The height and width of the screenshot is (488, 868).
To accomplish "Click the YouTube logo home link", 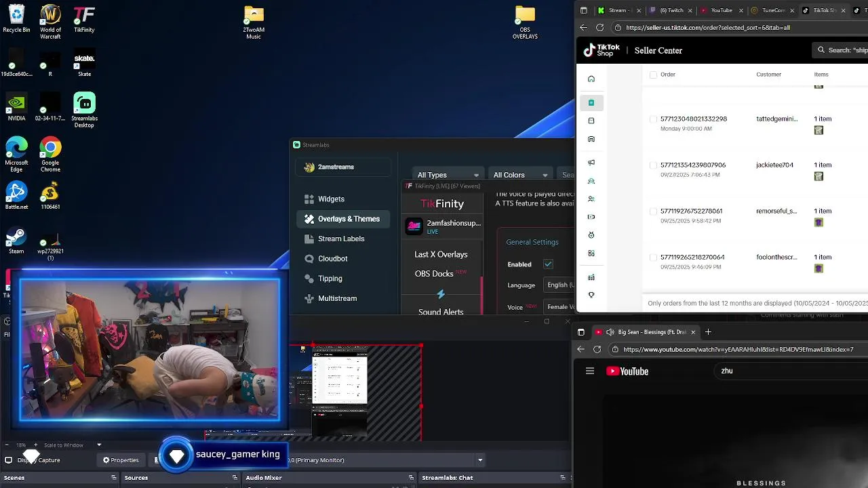I will click(627, 371).
